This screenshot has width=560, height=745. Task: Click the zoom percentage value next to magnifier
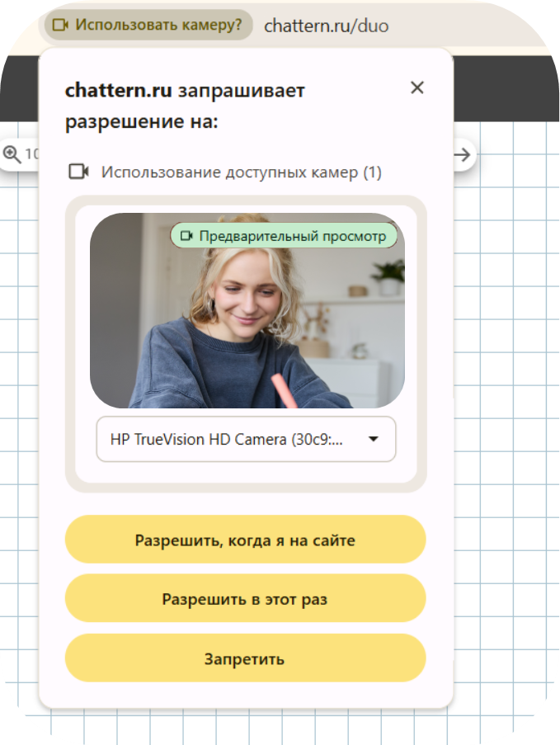31,154
